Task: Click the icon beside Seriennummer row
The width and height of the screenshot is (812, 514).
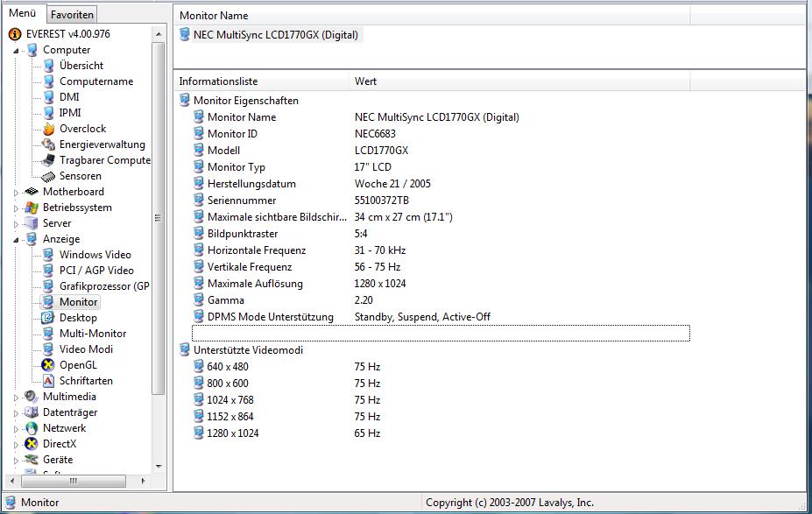Action: (x=198, y=200)
